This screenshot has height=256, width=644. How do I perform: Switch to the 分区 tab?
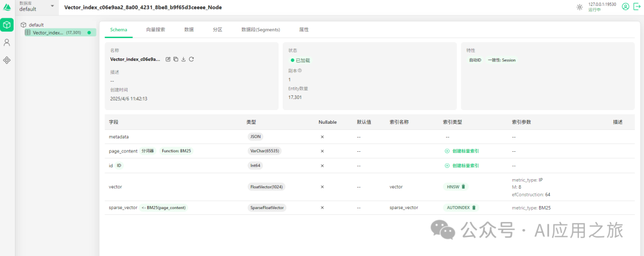(x=217, y=30)
